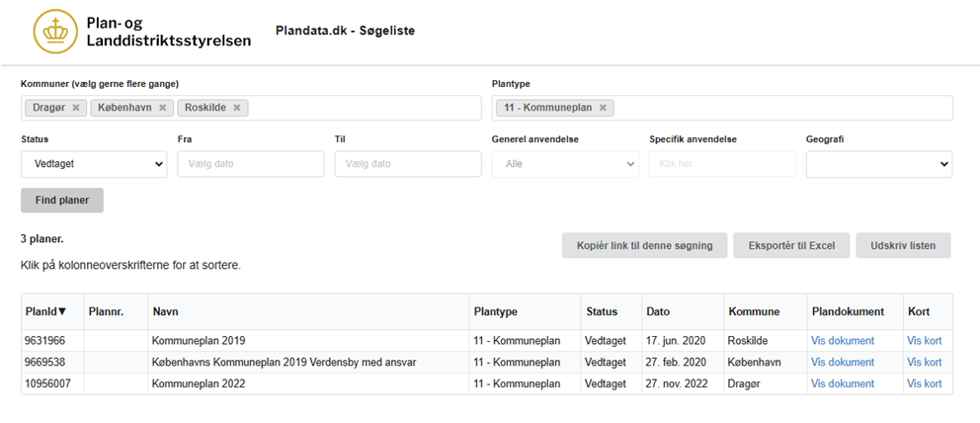Remove the København municipality tag
Image resolution: width=980 pixels, height=423 pixels.
161,108
